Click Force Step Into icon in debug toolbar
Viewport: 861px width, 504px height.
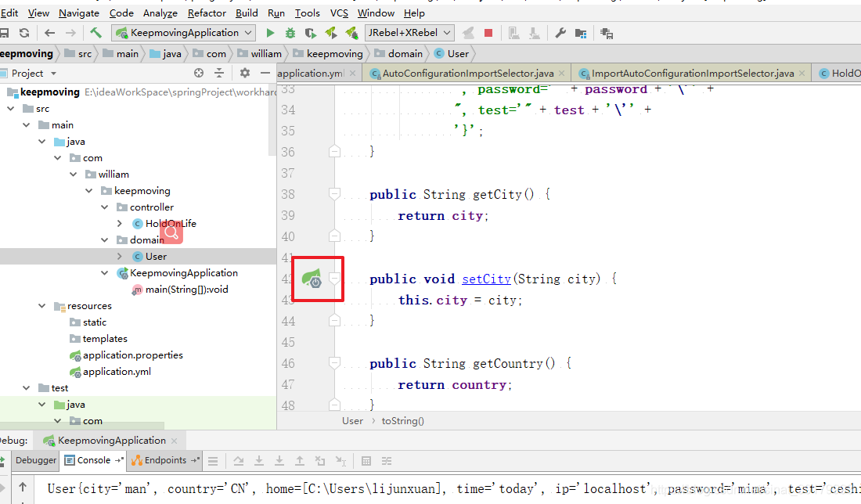click(x=279, y=461)
